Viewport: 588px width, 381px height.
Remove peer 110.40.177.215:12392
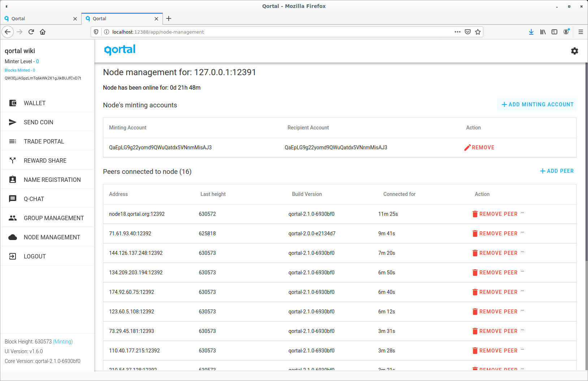click(x=495, y=351)
